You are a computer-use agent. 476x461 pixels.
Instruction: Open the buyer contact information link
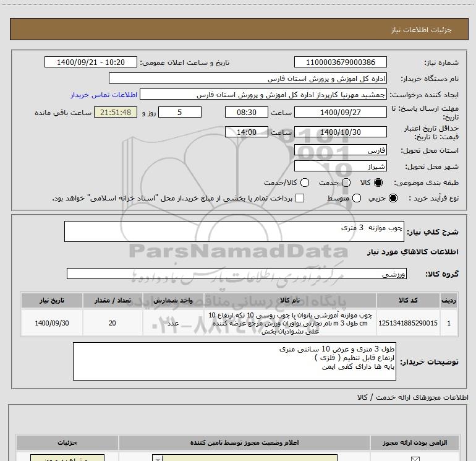tap(104, 95)
